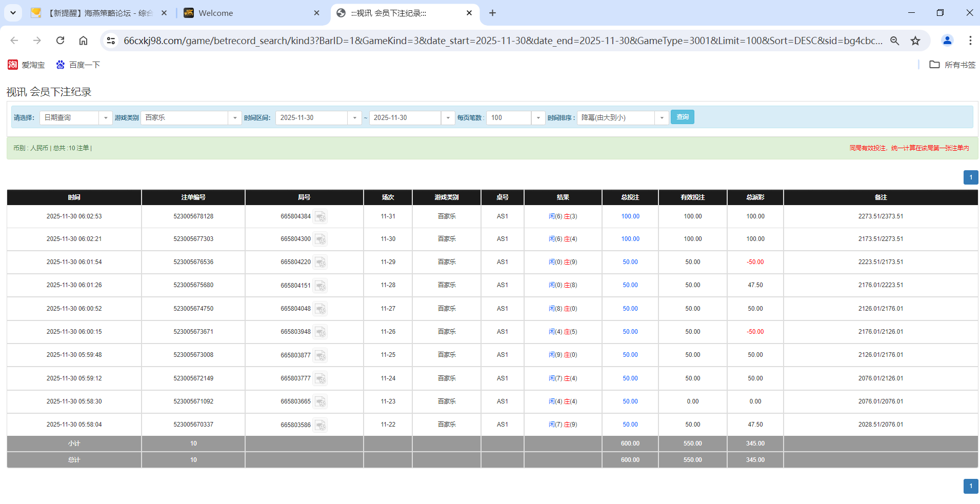Open the Chrome three-dot menu
This screenshot has width=980, height=504.
pyautogui.click(x=970, y=41)
